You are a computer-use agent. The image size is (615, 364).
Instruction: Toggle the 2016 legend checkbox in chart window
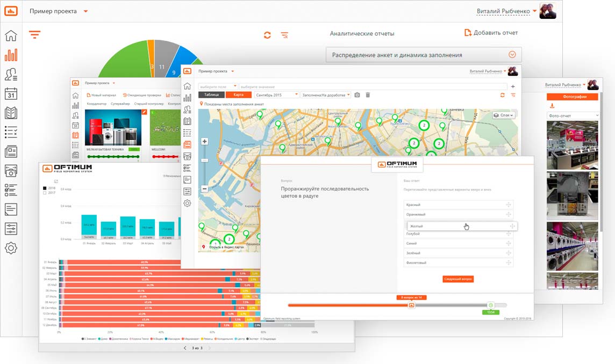point(45,188)
